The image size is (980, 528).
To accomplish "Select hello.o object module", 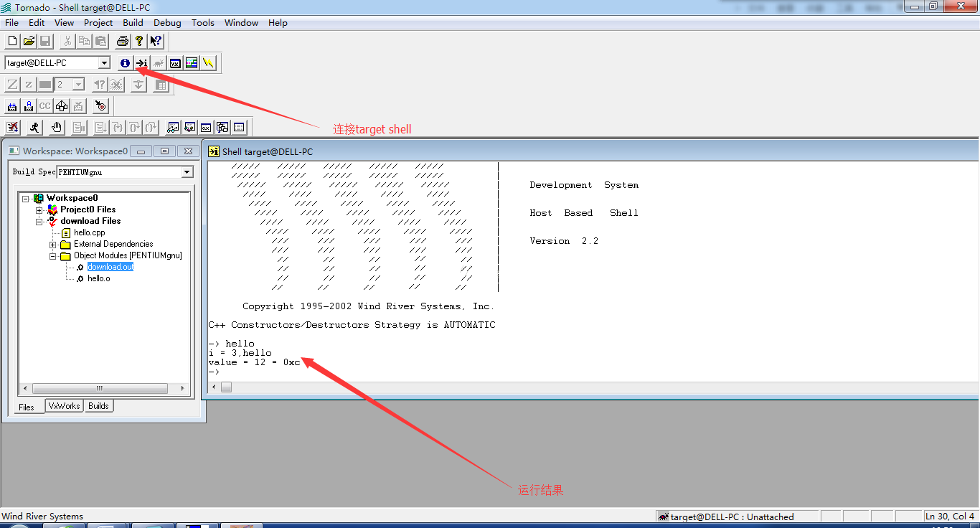I will 99,278.
